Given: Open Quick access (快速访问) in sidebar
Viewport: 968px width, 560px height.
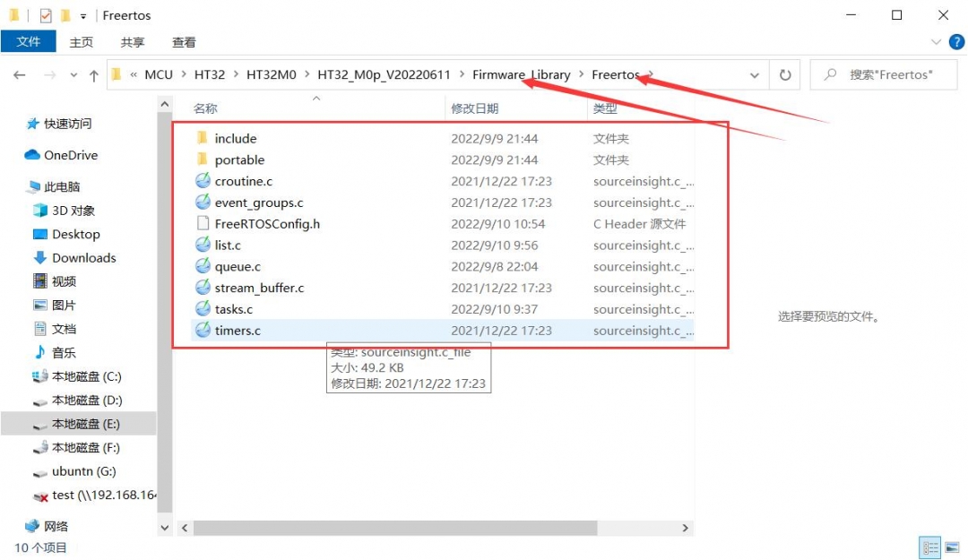Looking at the screenshot, I should [x=59, y=124].
